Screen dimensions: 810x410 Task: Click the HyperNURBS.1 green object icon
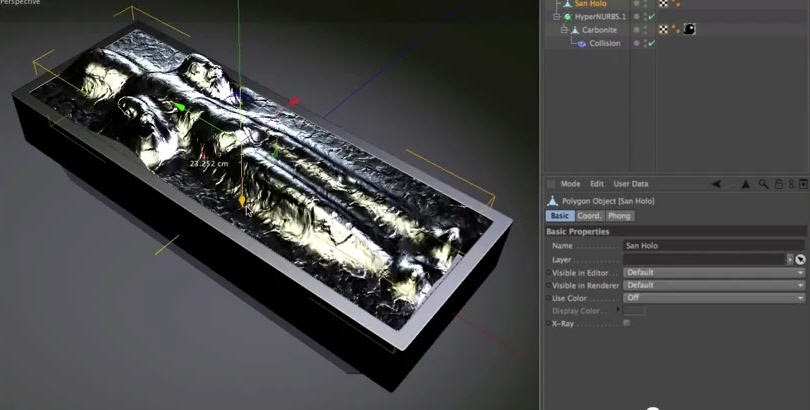click(x=568, y=17)
